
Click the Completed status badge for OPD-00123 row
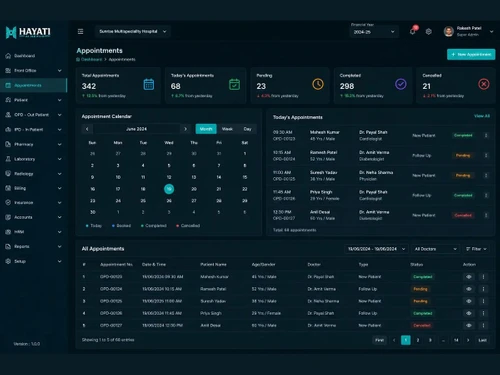423,277
